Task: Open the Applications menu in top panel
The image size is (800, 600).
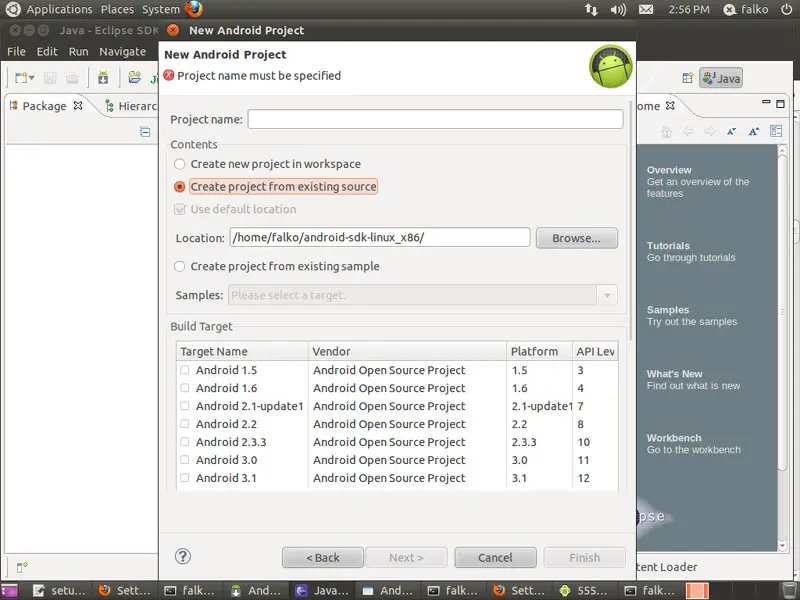Action: point(59,9)
